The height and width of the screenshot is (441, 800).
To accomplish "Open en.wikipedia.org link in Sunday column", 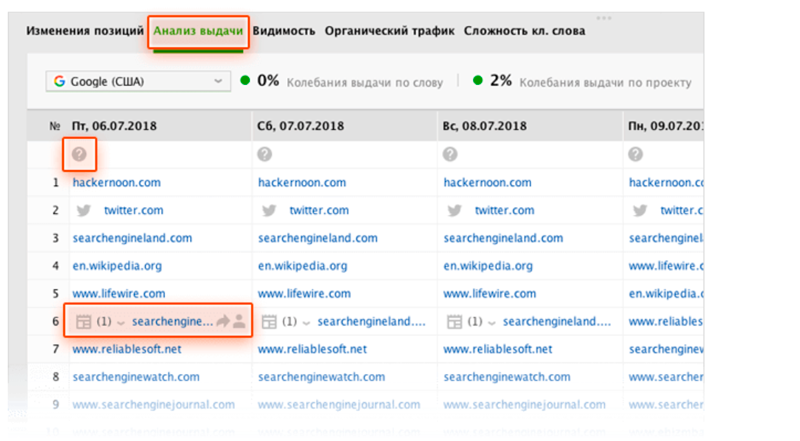I will coord(488,266).
